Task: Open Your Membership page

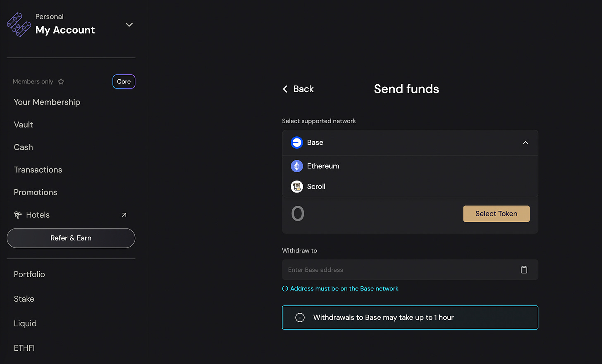Action: tap(47, 102)
